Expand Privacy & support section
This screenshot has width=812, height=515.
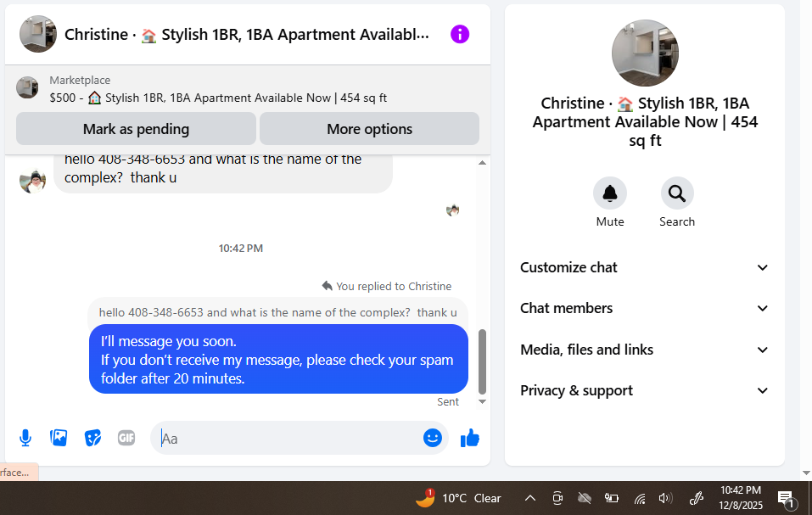[x=644, y=391]
